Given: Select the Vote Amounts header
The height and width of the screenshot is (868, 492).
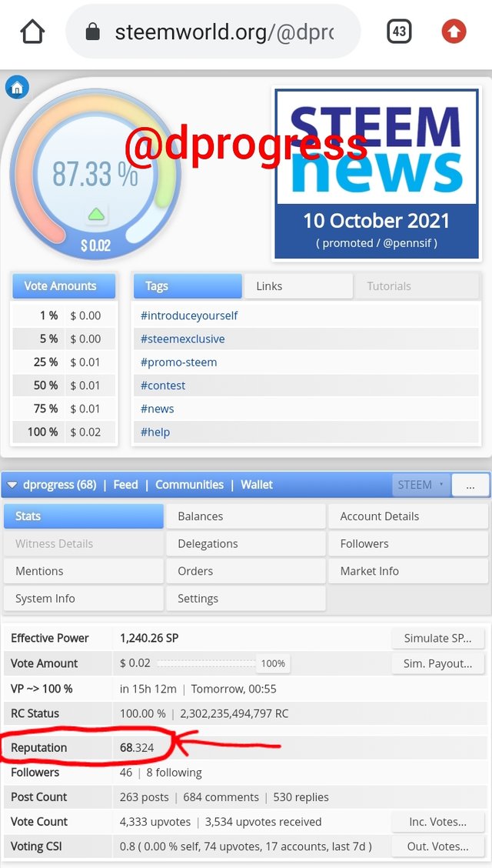Looking at the screenshot, I should pos(64,286).
